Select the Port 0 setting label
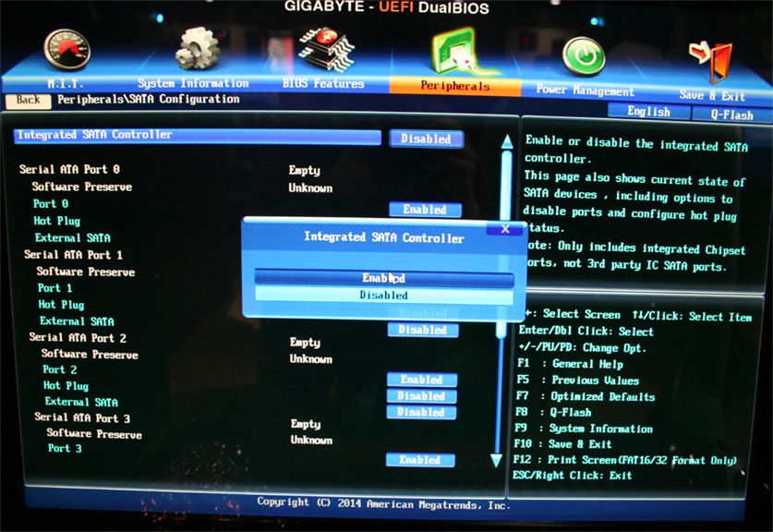The height and width of the screenshot is (532, 773). [51, 203]
